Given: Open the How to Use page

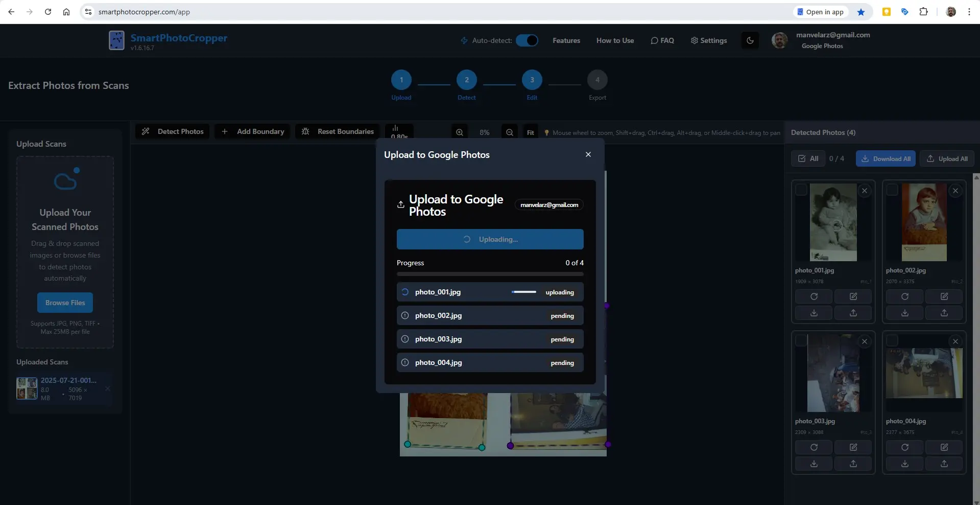Looking at the screenshot, I should pyautogui.click(x=615, y=40).
